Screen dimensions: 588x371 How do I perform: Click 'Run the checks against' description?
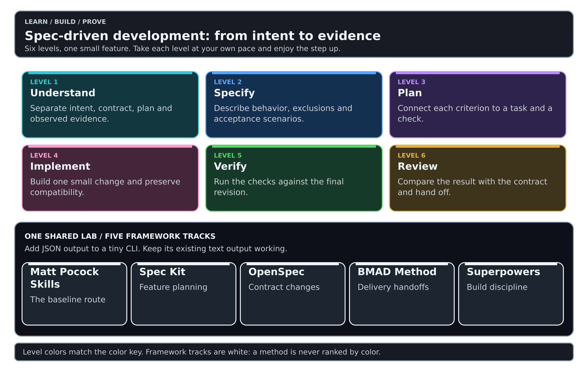click(279, 187)
